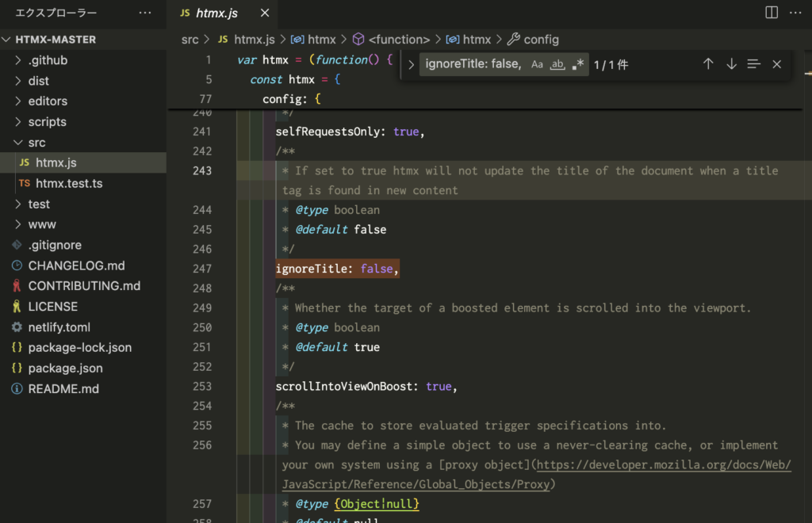Close the htmx.js editor tab
This screenshot has height=523, width=812.
pos(265,13)
